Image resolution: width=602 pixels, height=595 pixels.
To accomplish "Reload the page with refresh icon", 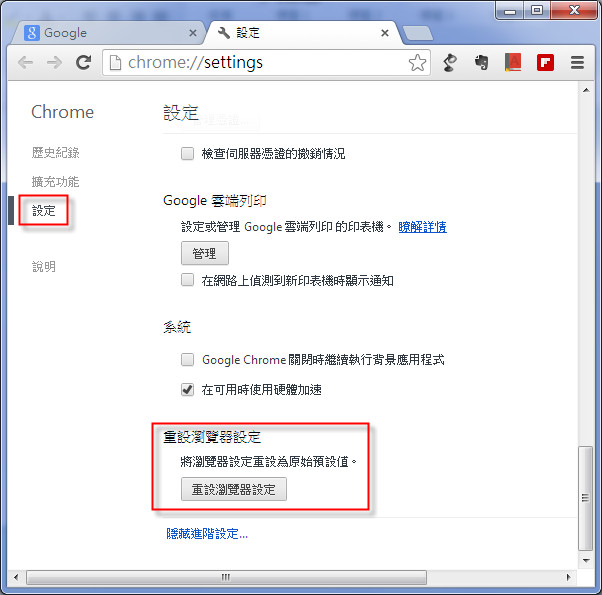I will coord(83,62).
